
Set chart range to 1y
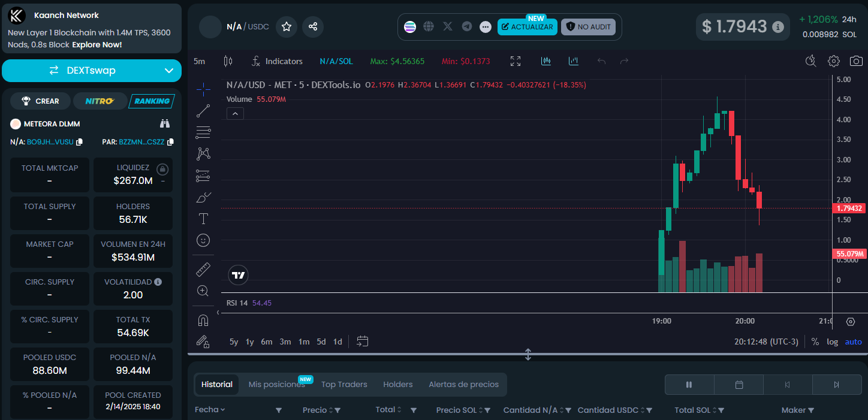(249, 342)
